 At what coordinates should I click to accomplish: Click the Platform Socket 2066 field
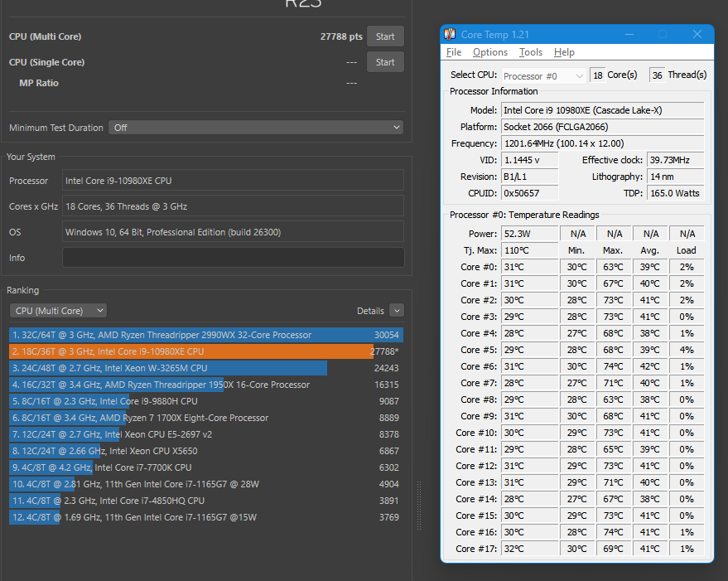[x=603, y=127]
